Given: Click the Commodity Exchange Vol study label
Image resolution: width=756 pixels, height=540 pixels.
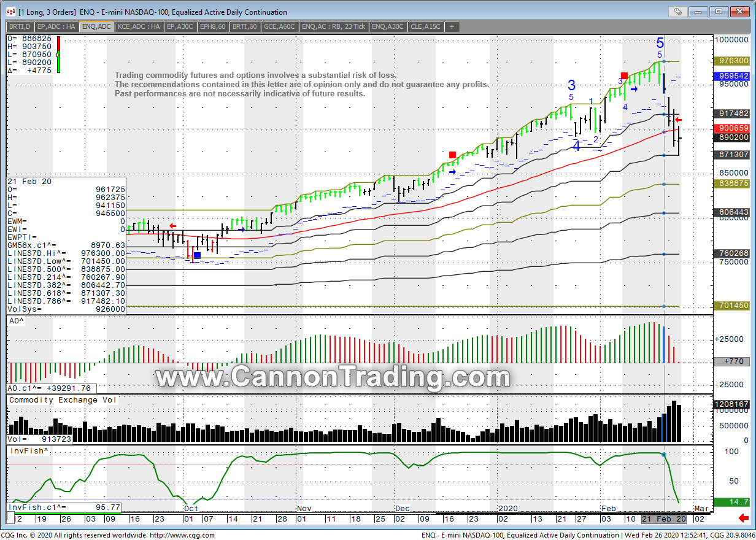Looking at the screenshot, I should pyautogui.click(x=63, y=400).
